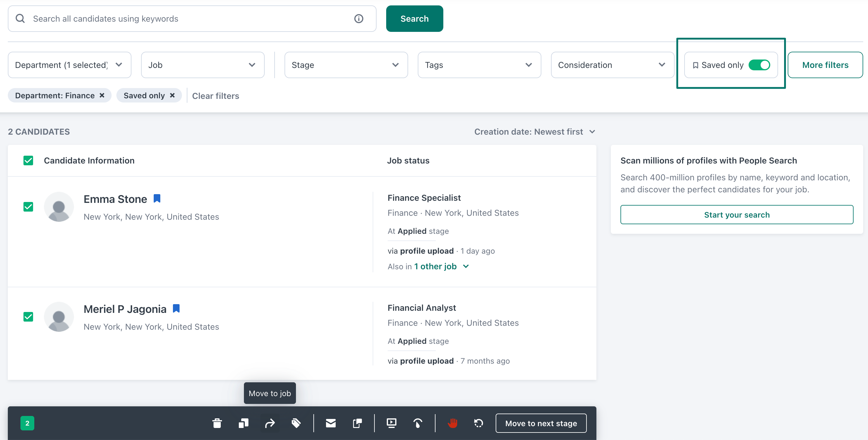This screenshot has width=868, height=440.
Task: Uncheck Emma Stone's checkbox
Action: point(28,207)
